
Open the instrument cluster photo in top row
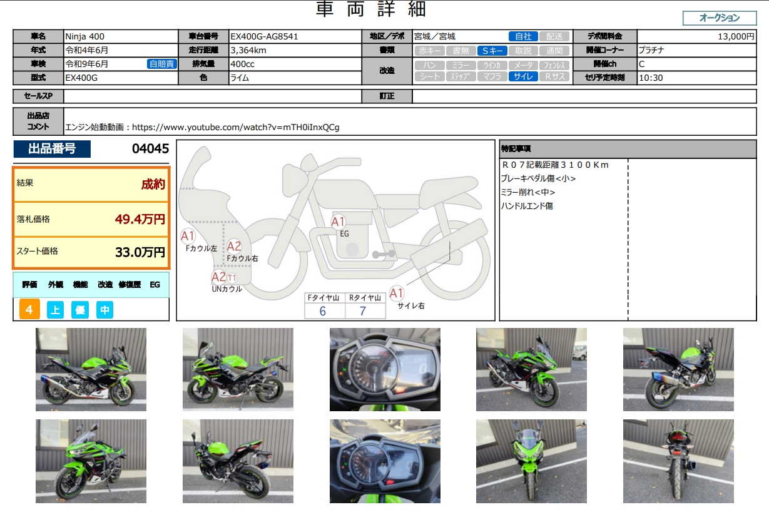point(385,369)
